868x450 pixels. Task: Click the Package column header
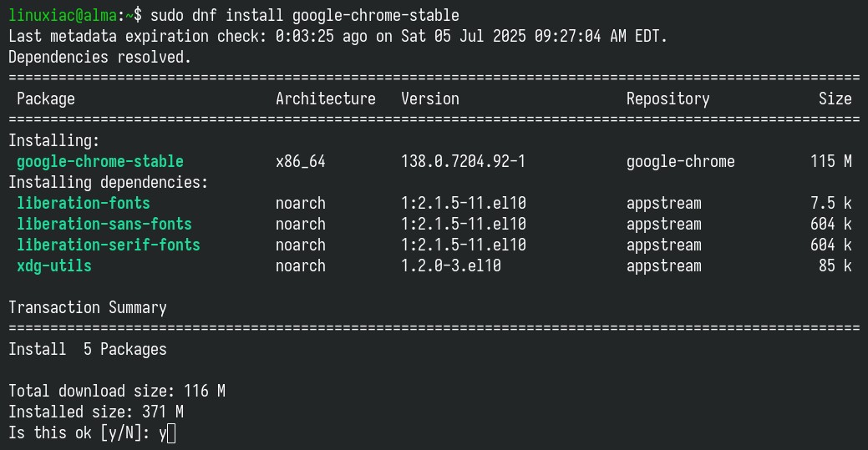(45, 99)
